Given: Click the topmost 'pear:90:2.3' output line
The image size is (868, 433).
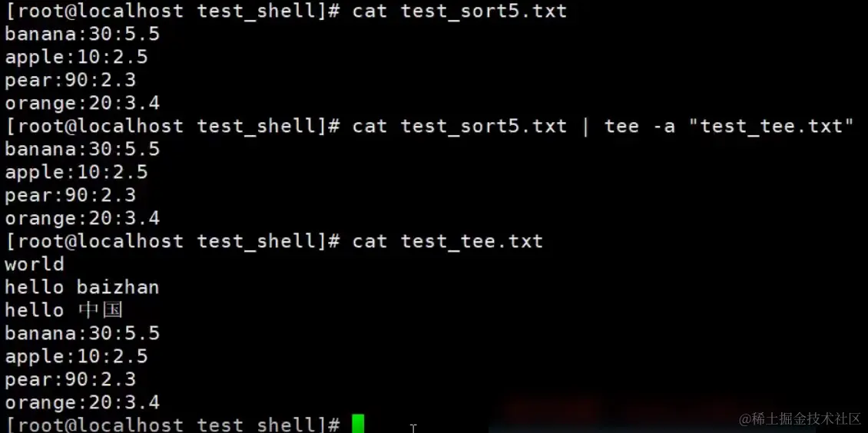Looking at the screenshot, I should (71, 80).
